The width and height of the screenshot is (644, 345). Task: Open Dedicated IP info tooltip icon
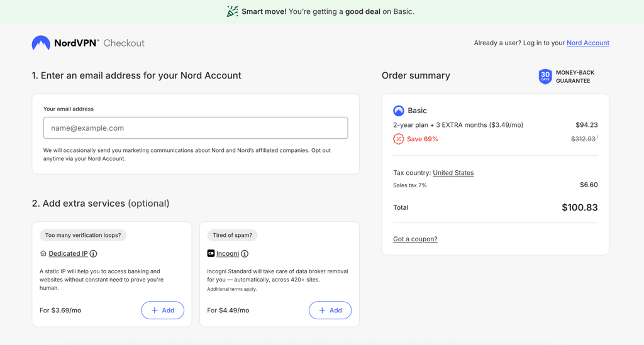tap(93, 253)
